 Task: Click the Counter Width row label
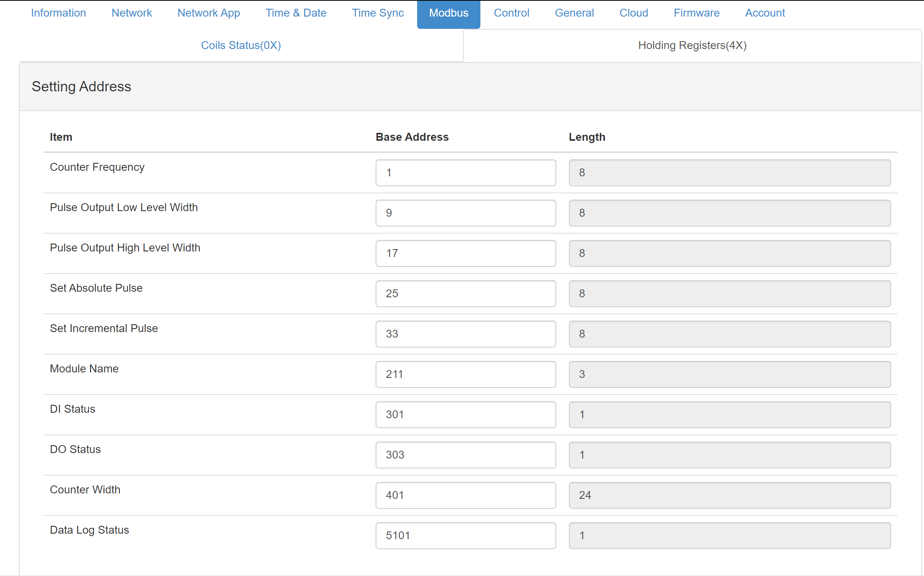coord(85,490)
